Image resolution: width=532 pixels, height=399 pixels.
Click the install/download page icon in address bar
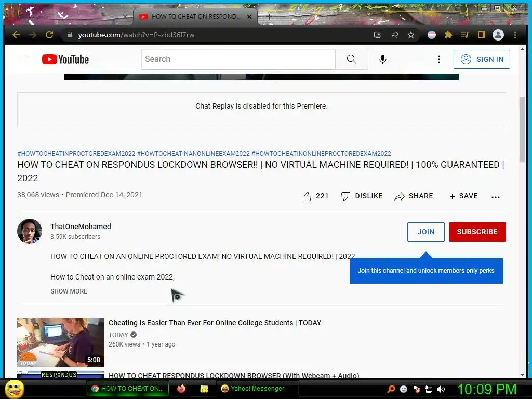click(378, 35)
